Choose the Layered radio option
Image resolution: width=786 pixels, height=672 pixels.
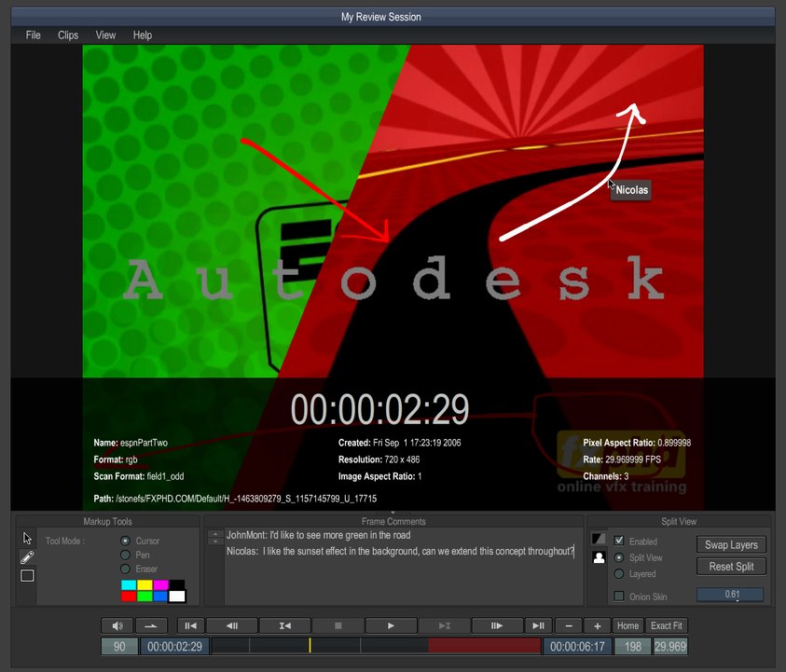tap(619, 574)
